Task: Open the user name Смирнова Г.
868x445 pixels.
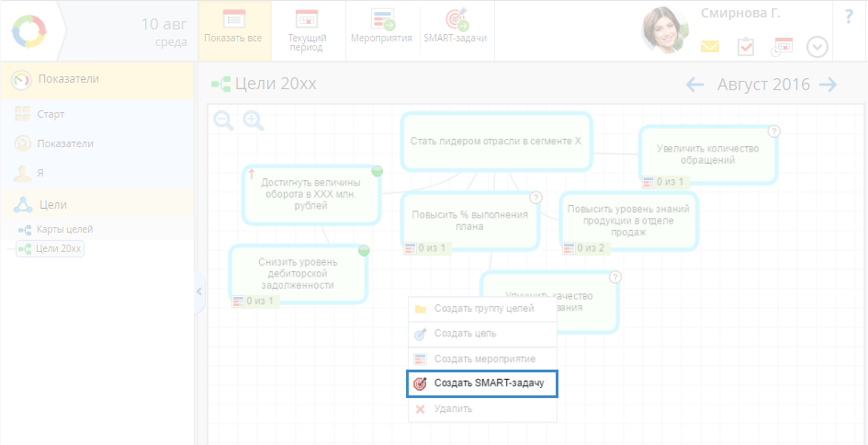Action: [740, 13]
